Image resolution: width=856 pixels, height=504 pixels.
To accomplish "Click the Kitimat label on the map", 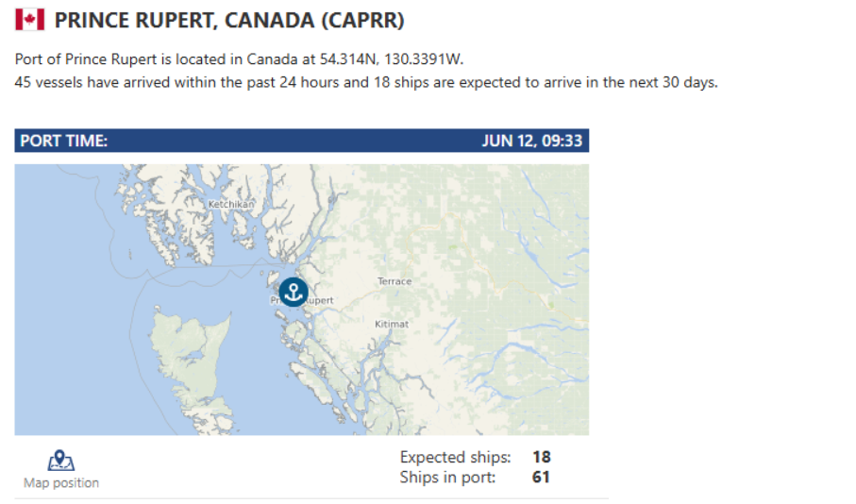I will (x=392, y=324).
